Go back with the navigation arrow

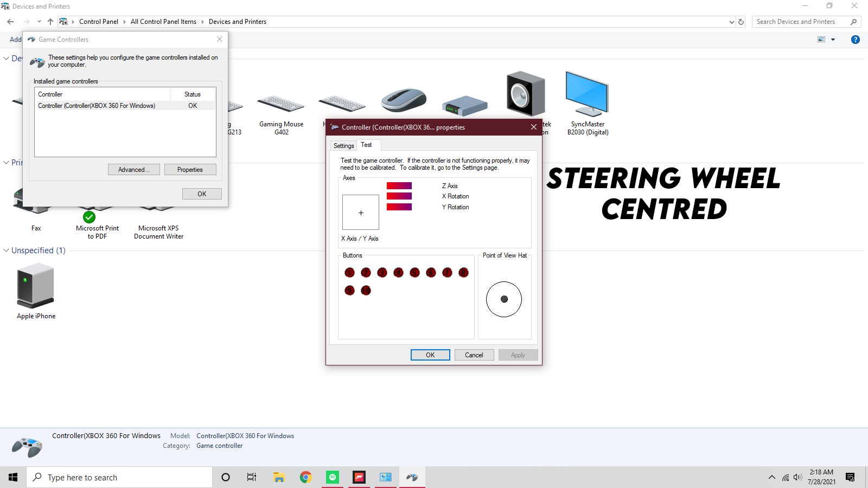(10, 22)
